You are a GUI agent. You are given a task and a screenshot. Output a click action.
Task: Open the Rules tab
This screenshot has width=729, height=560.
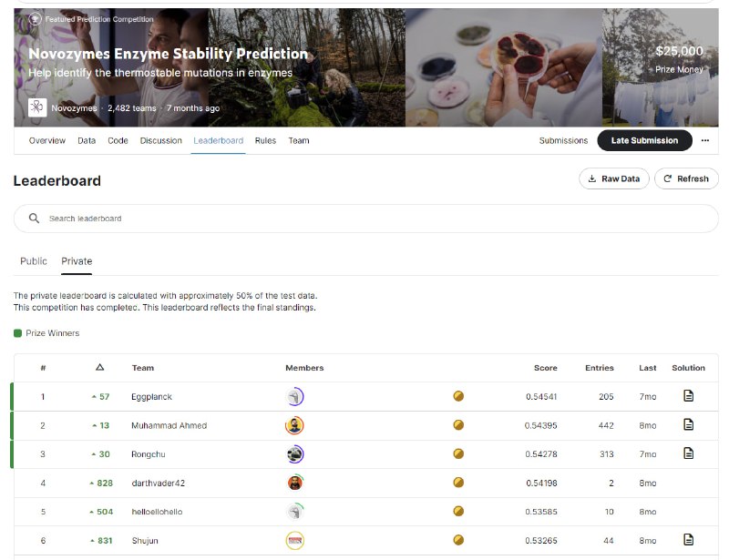pyautogui.click(x=265, y=140)
